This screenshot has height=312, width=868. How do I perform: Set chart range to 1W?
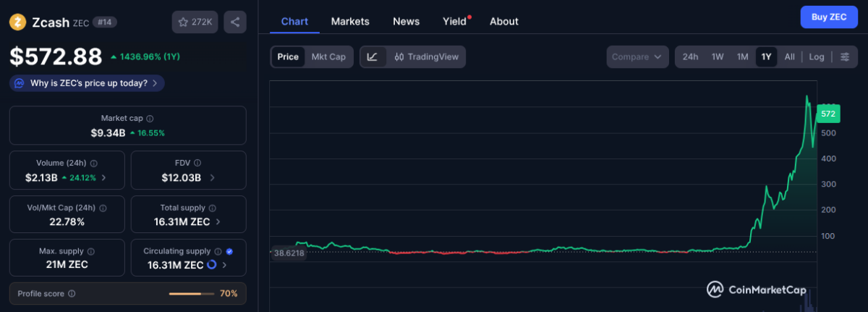coord(718,56)
